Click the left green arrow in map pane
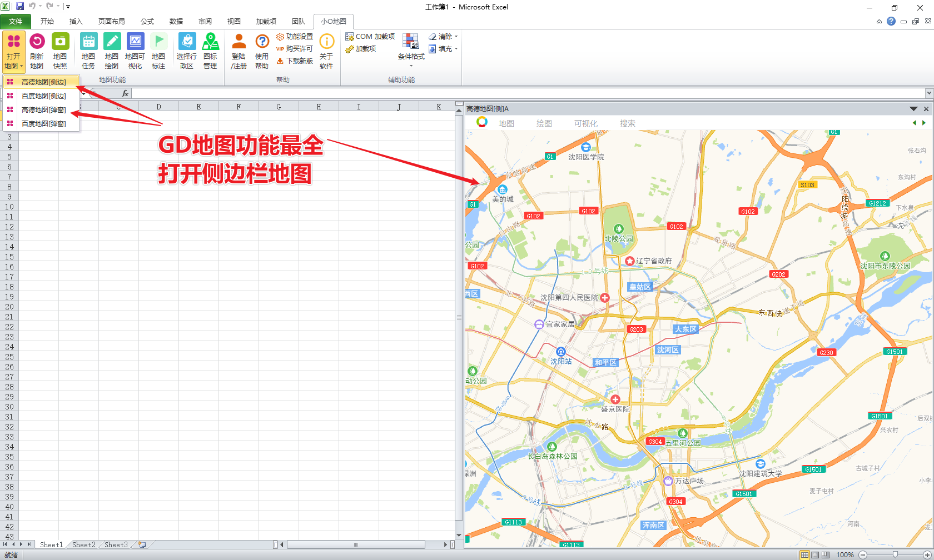 (x=915, y=123)
